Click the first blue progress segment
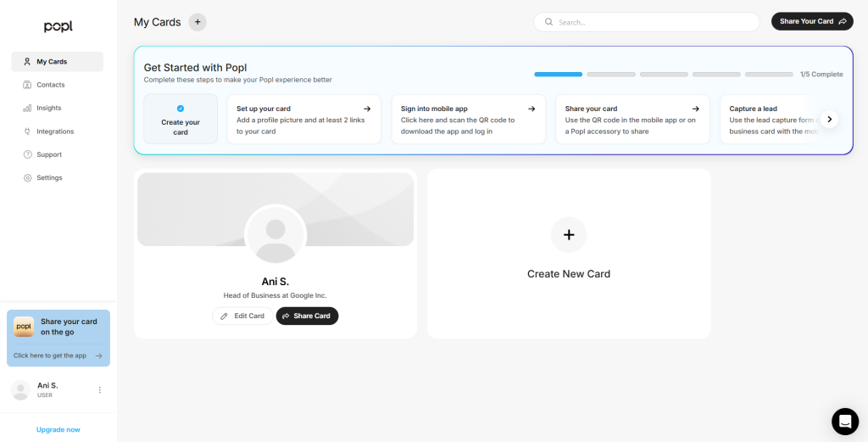 tap(558, 74)
